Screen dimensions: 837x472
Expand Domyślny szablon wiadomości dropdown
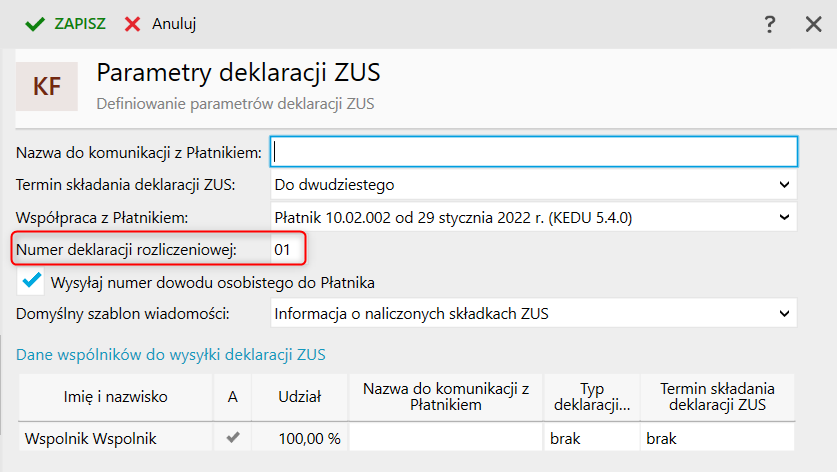click(x=782, y=314)
